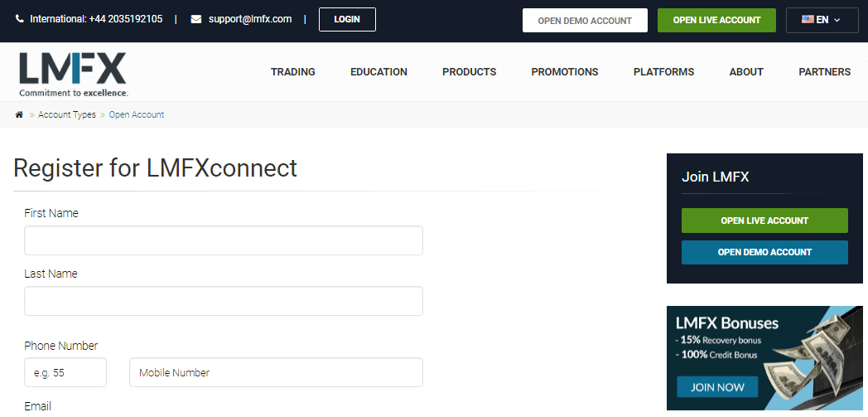The height and width of the screenshot is (417, 868).
Task: Open the TRADING menu
Action: 293,72
